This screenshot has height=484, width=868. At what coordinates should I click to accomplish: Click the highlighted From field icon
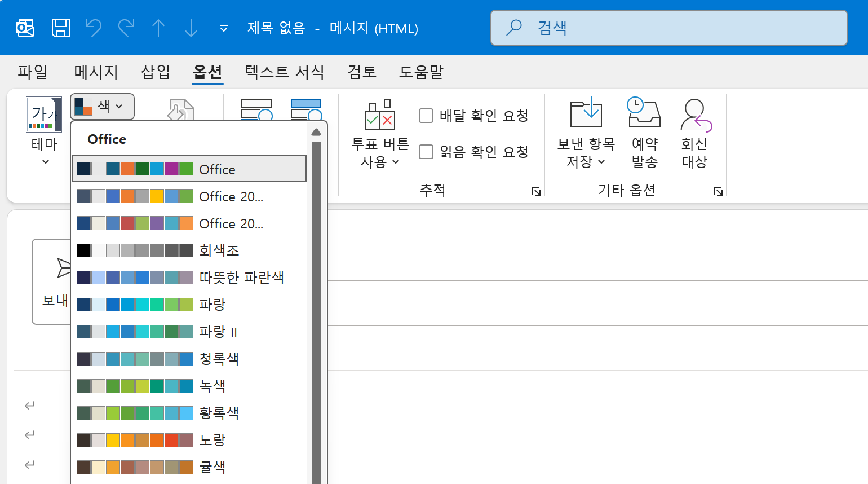307,110
